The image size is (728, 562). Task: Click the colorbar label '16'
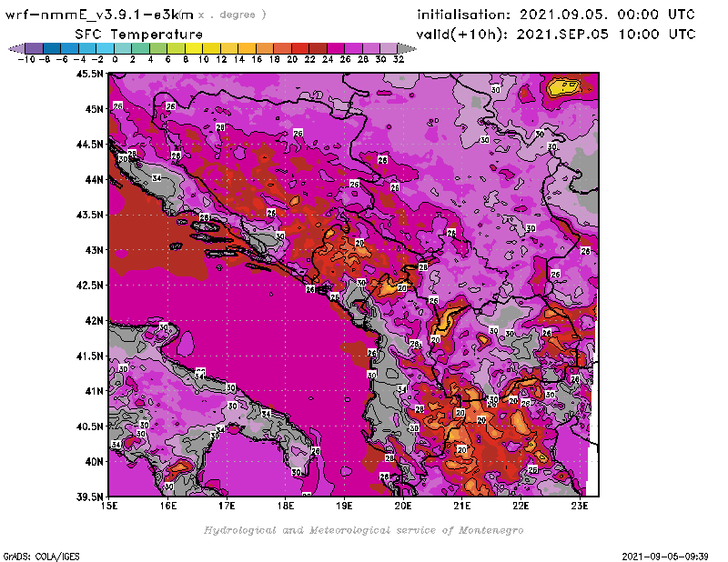click(257, 59)
